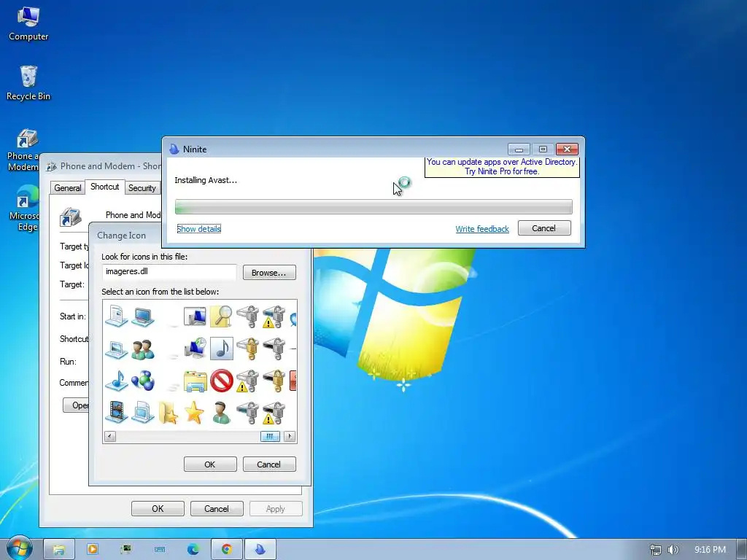Cancel the Phone and Modem properties window
This screenshot has height=560, width=747.
tap(217, 508)
